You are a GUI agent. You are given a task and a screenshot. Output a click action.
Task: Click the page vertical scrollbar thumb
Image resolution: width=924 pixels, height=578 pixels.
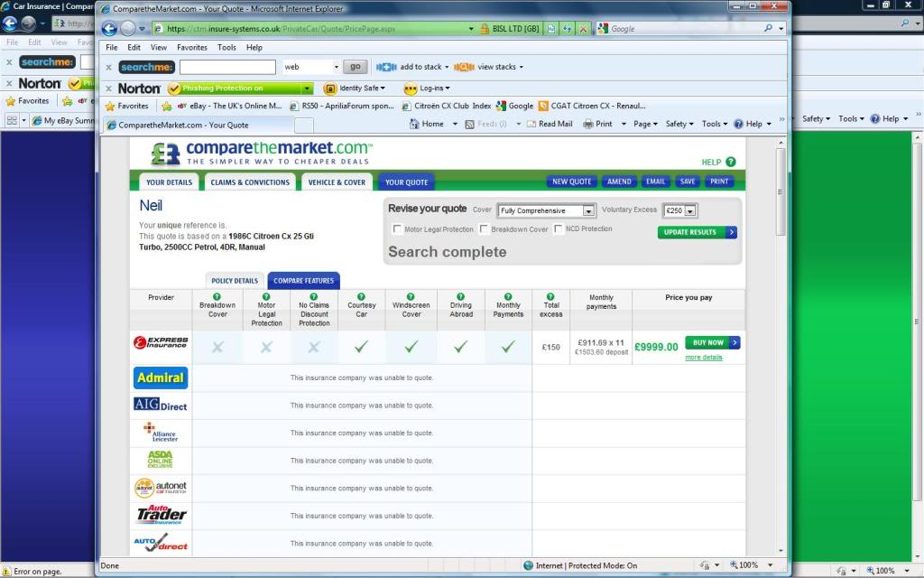click(x=781, y=191)
